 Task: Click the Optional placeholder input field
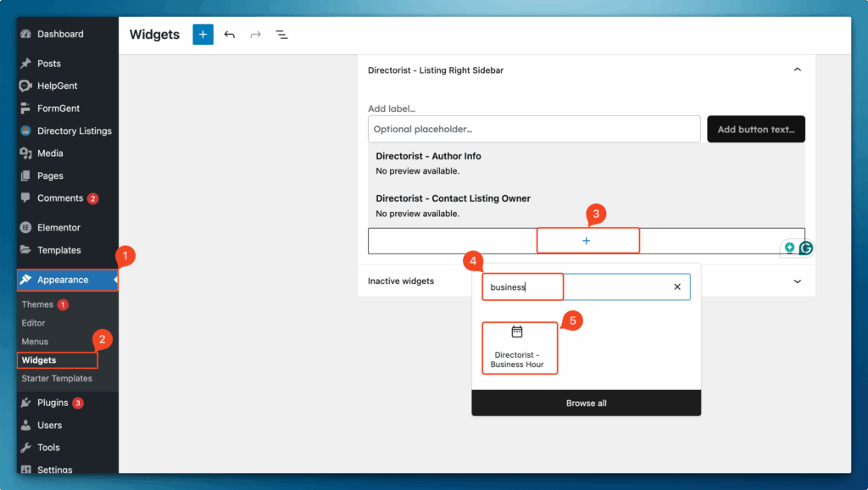(534, 130)
